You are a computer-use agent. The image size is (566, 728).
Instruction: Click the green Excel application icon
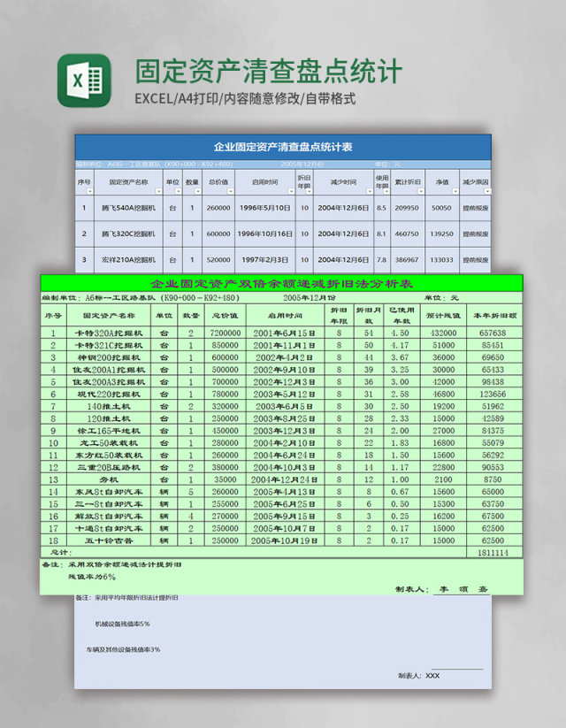[x=84, y=80]
